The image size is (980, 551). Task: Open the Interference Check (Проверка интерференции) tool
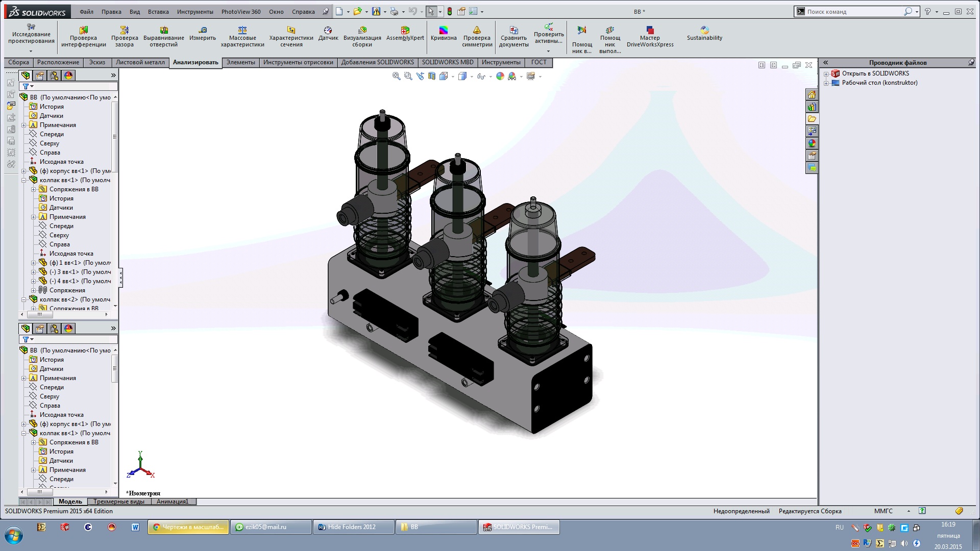(x=84, y=37)
